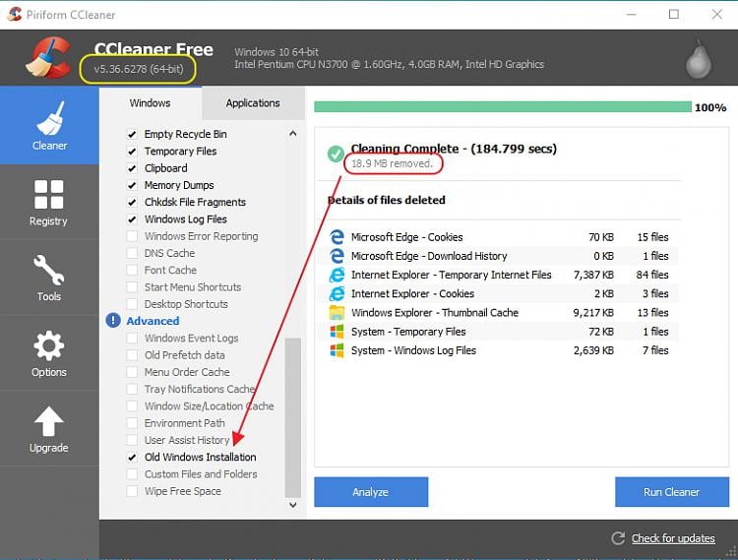Click the refresh icon beside Check for updates
The height and width of the screenshot is (560, 738).
pos(618,538)
